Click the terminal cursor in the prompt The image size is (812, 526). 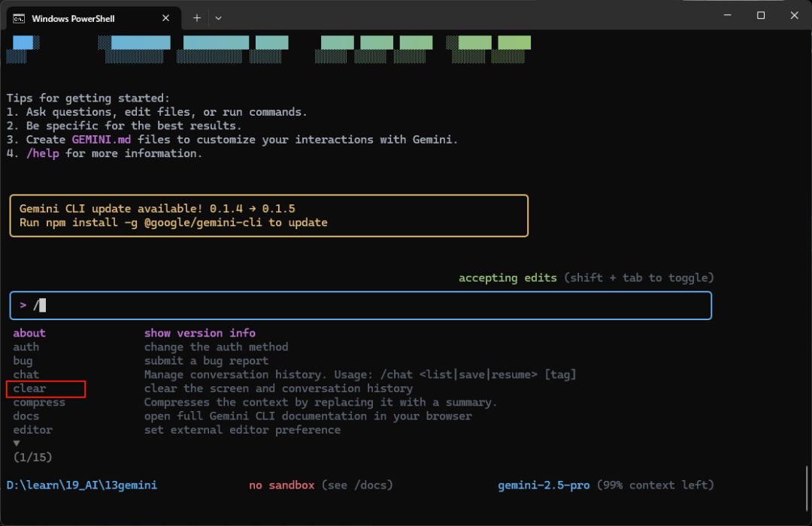41,305
